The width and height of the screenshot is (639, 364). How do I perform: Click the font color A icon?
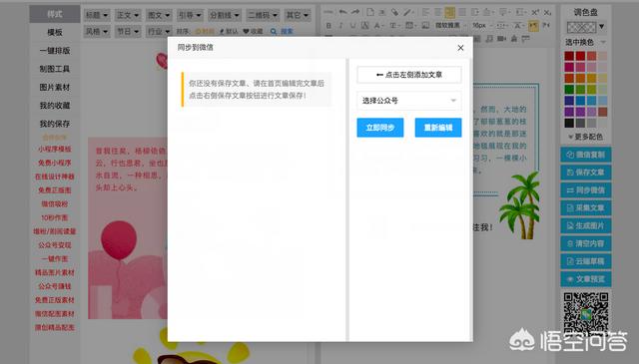click(378, 25)
